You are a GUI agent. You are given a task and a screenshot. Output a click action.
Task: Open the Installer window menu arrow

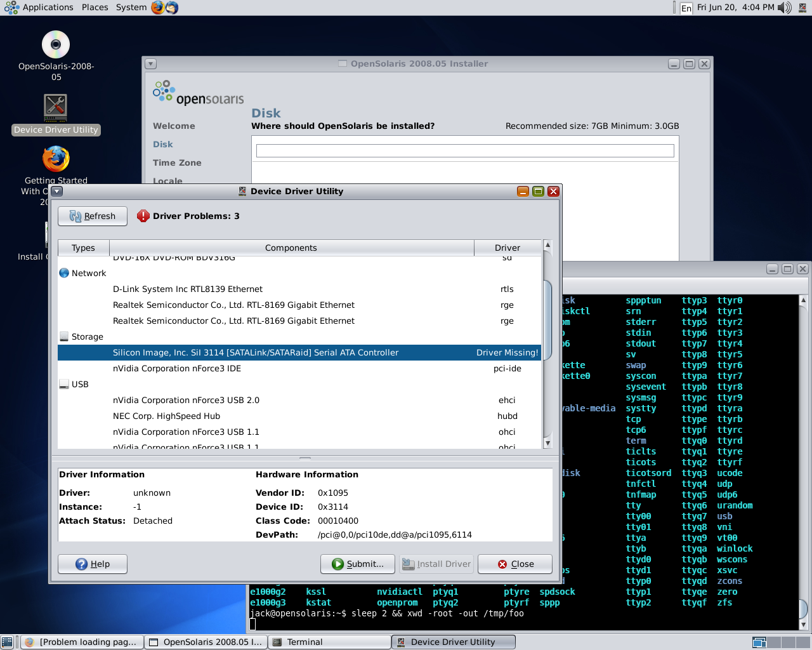click(x=150, y=63)
